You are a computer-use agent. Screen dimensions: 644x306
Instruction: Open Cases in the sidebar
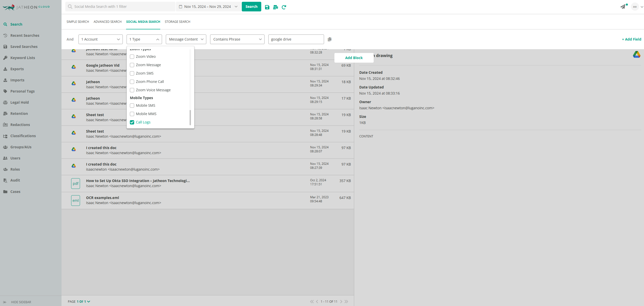click(15, 192)
